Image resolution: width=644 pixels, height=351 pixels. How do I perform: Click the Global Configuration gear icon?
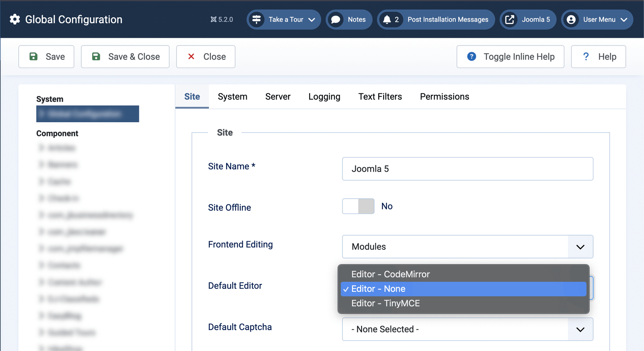(x=15, y=19)
